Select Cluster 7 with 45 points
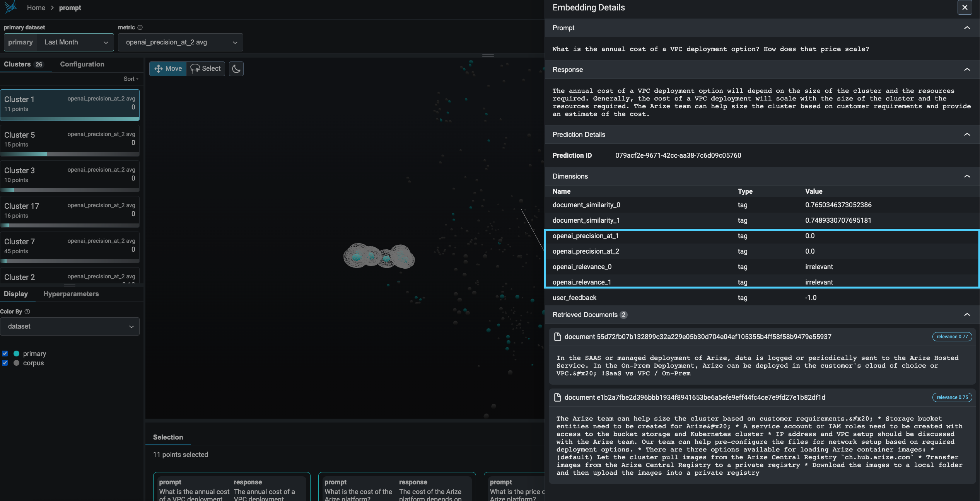Viewport: 980px width, 501px height. coord(70,248)
